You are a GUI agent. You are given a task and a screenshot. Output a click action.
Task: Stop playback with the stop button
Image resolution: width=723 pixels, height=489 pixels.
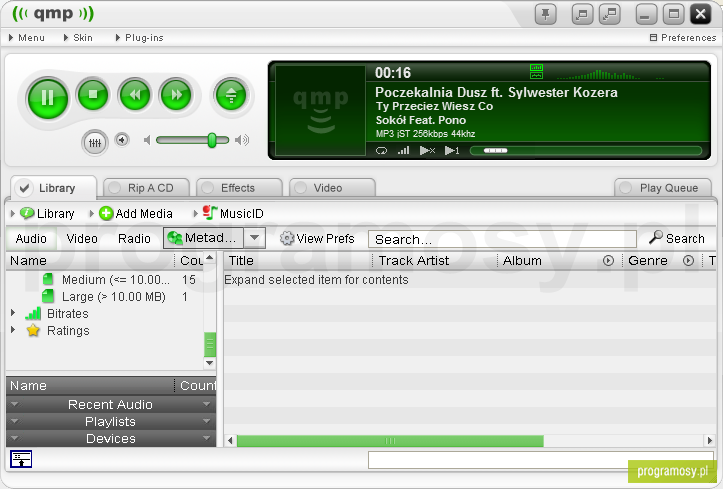[93, 94]
